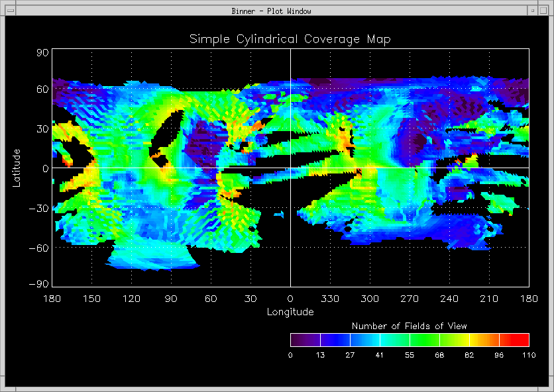554x392 pixels.
Task: Click the 'Simple Cylindrical Coverage Map' title
Action: [290, 39]
